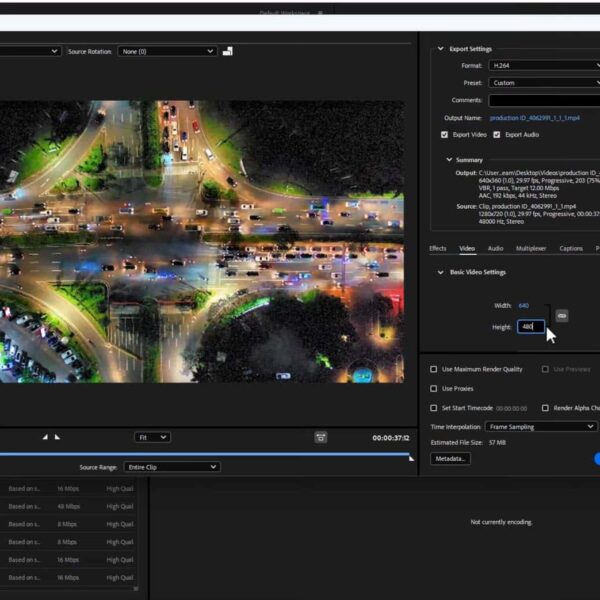Click the 00:00:37:12 timecode
Viewport: 600px width, 600px height.
coord(391,438)
